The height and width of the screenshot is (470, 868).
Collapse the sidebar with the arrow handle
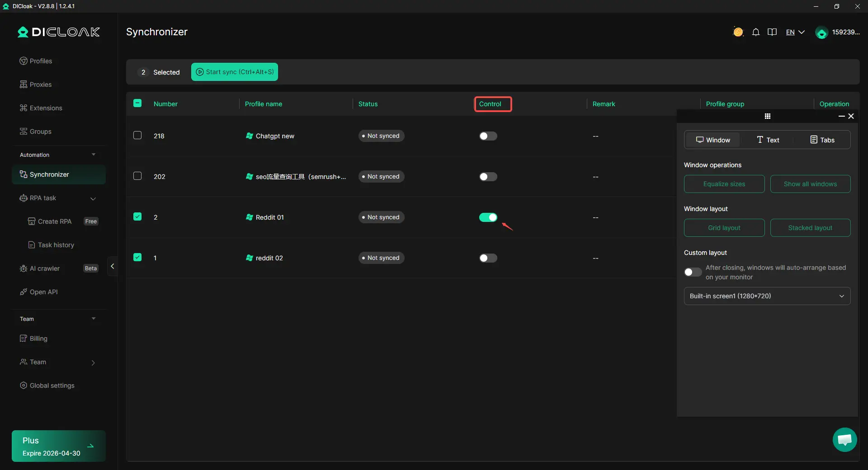coord(113,266)
